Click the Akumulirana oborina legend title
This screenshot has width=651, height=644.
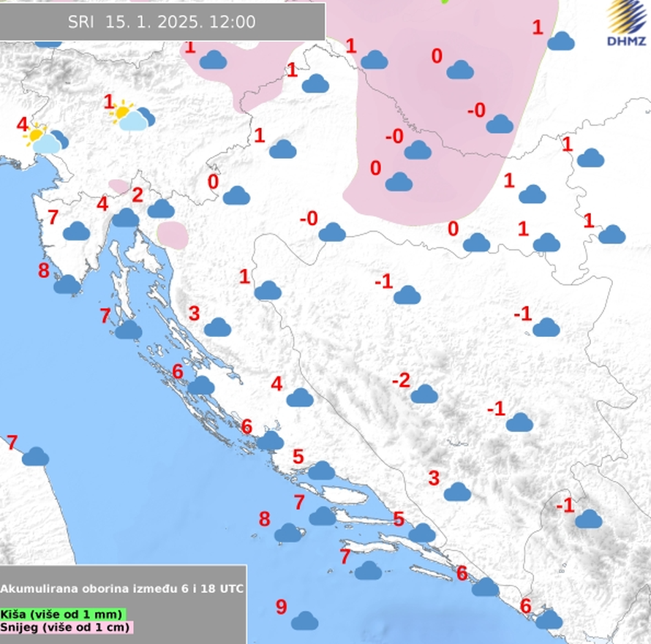(x=122, y=588)
